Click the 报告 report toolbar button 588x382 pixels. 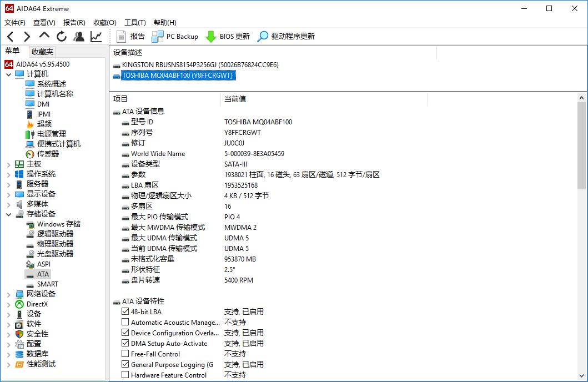point(130,36)
